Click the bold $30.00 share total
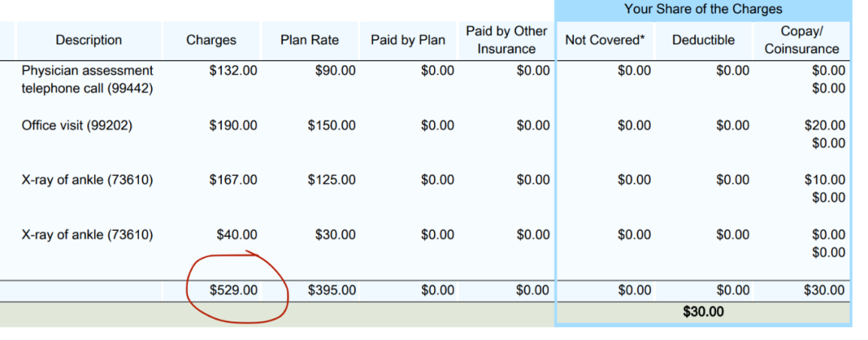Image resolution: width=868 pixels, height=340 pixels. pyautogui.click(x=703, y=312)
